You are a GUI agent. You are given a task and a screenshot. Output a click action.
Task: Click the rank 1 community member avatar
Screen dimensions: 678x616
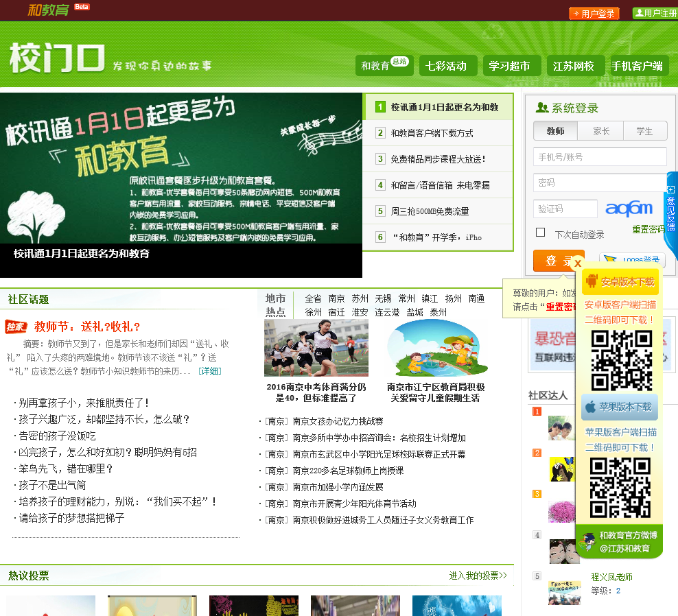561,427
